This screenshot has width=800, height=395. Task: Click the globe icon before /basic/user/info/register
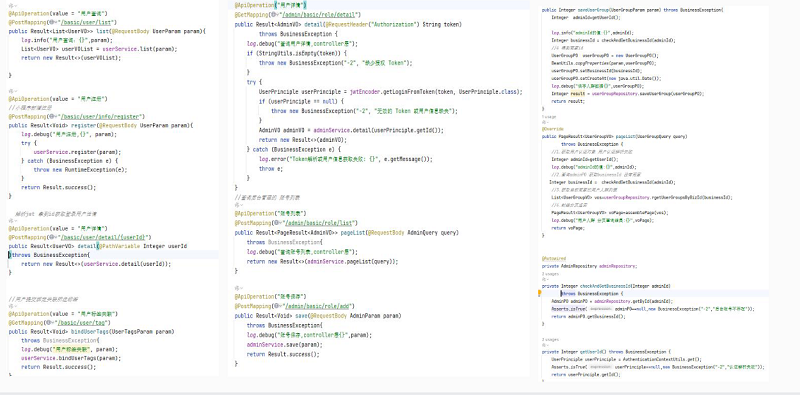click(53, 116)
